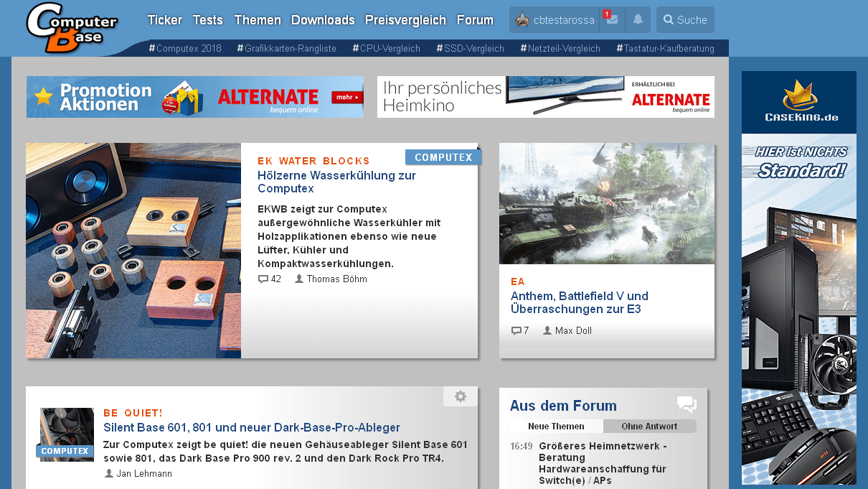Image resolution: width=868 pixels, height=489 pixels.
Task: Click author name Thomas Böhm
Action: point(336,279)
